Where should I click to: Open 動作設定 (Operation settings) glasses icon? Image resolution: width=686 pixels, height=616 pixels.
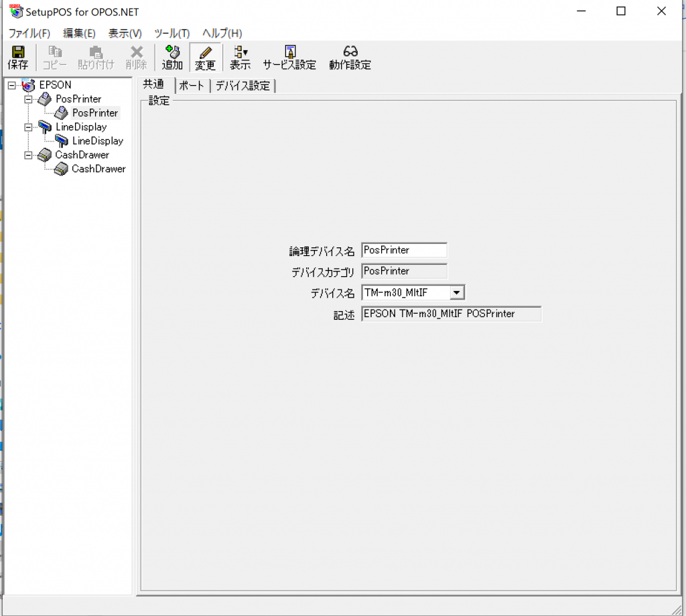pos(350,52)
